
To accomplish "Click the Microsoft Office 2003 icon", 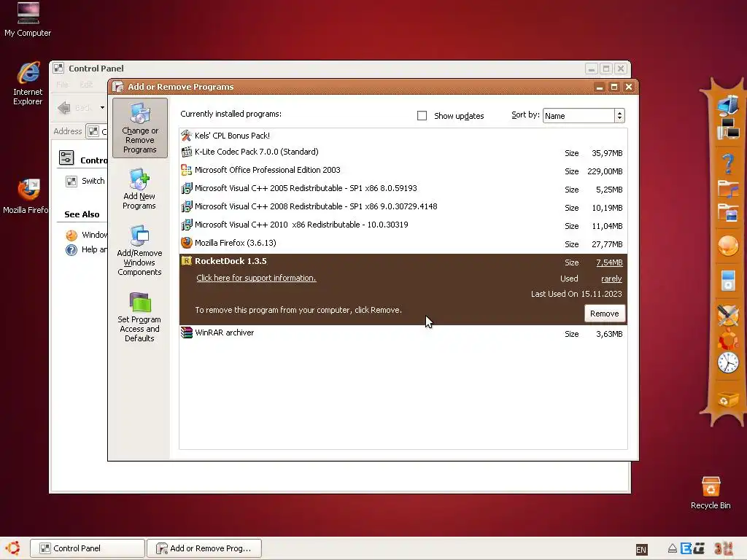I will pos(186,170).
